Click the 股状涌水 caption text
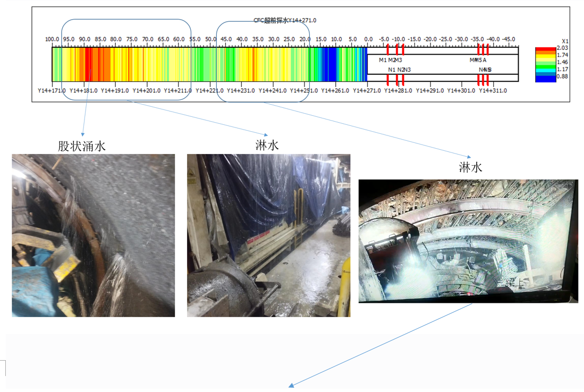The width and height of the screenshot is (584, 392). 82,146
